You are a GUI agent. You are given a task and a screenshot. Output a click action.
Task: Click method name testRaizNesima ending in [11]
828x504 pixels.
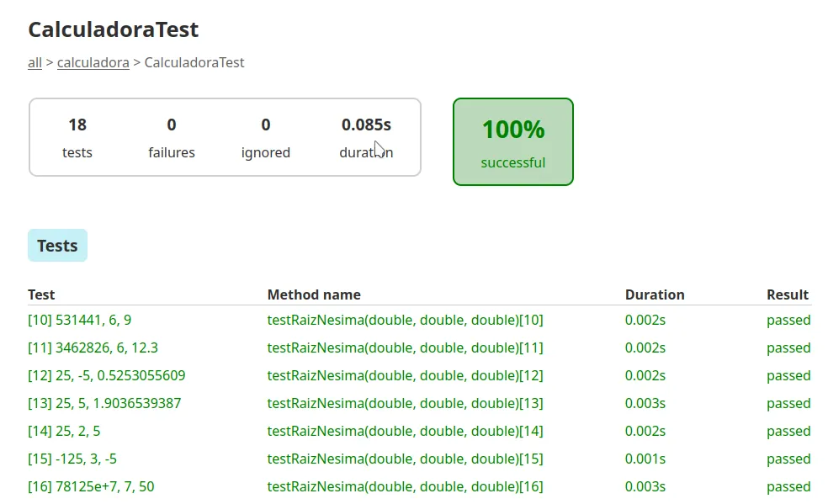tap(405, 348)
